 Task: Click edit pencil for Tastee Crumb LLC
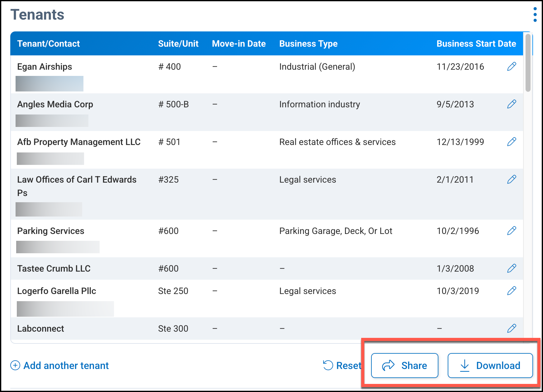pos(512,268)
